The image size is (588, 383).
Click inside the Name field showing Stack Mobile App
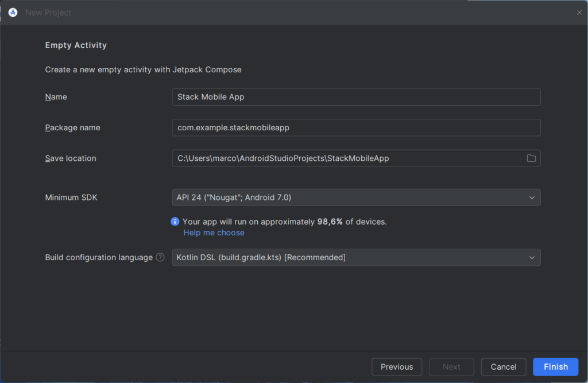click(x=345, y=96)
